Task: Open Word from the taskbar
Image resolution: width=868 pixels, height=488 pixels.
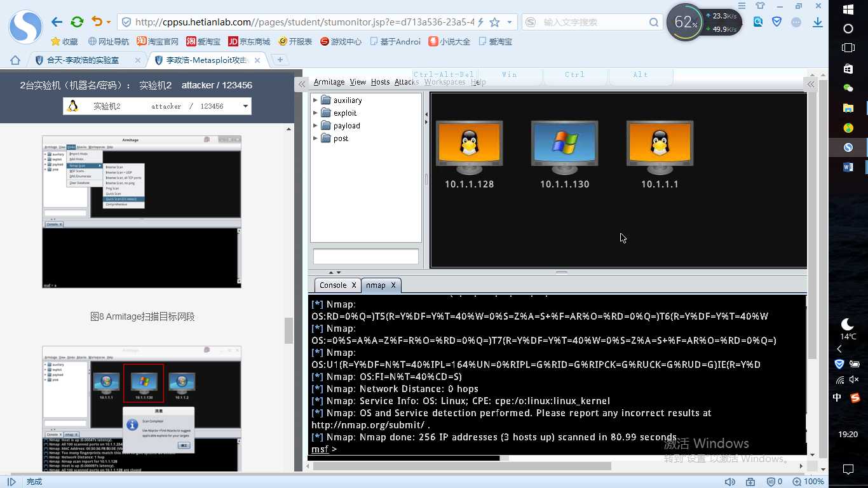Action: point(848,167)
